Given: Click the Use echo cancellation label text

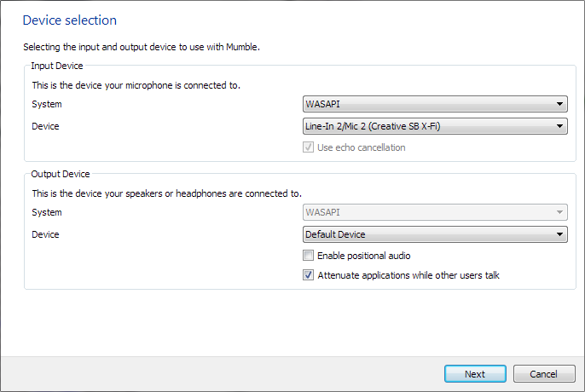Looking at the screenshot, I should coord(362,147).
